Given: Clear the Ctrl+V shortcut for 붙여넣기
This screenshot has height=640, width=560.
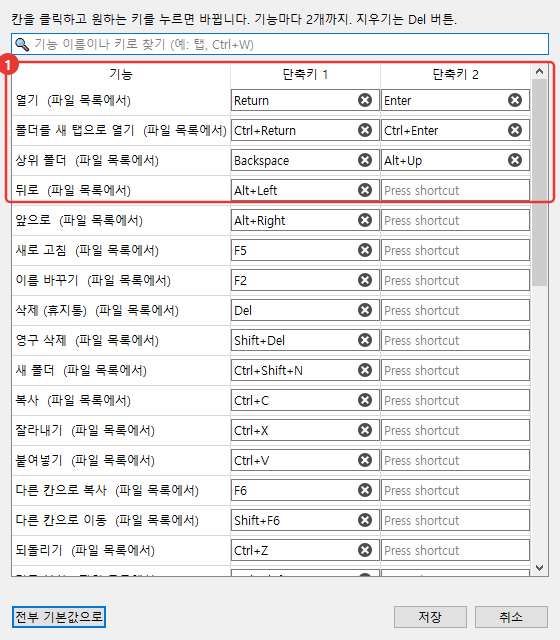Looking at the screenshot, I should point(365,460).
